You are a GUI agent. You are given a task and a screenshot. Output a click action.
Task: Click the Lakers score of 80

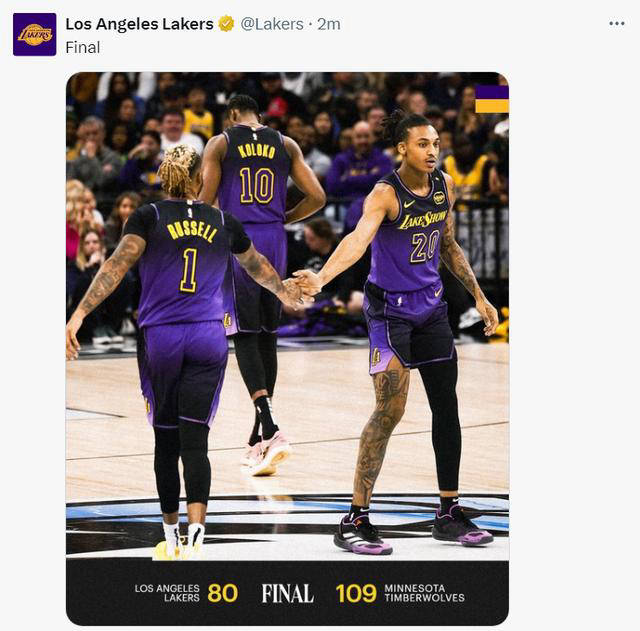coord(222,593)
